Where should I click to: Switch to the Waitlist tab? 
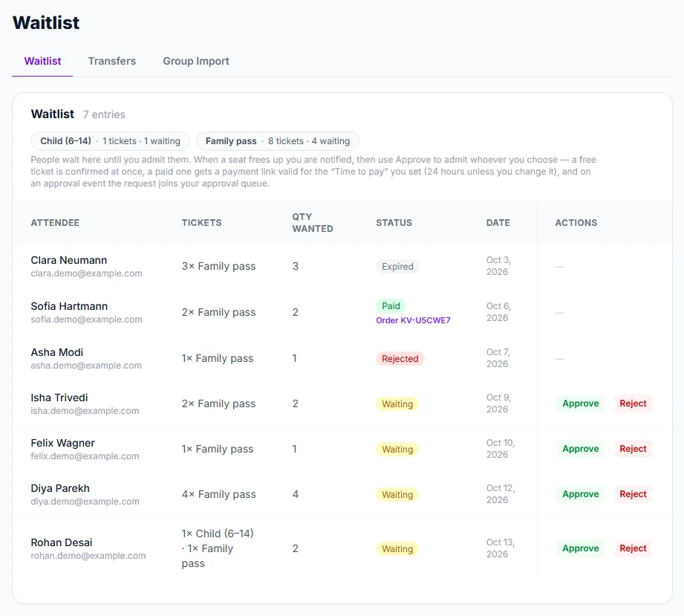[42, 61]
